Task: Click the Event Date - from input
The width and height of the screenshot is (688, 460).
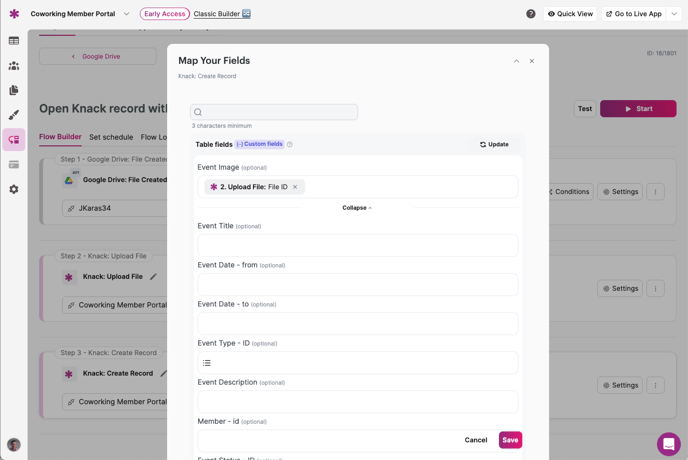Action: (x=358, y=284)
